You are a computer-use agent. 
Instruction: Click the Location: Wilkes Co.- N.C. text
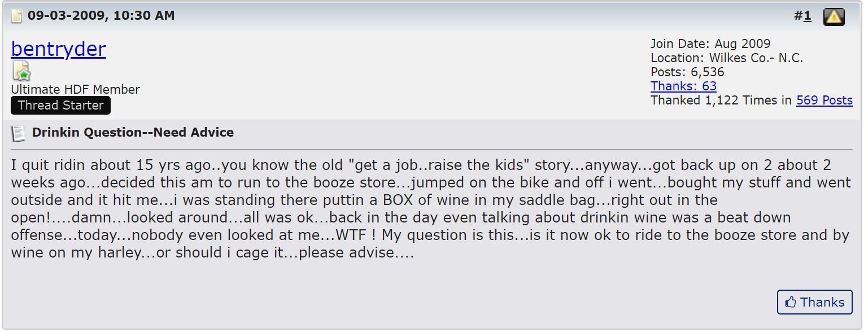click(x=726, y=58)
